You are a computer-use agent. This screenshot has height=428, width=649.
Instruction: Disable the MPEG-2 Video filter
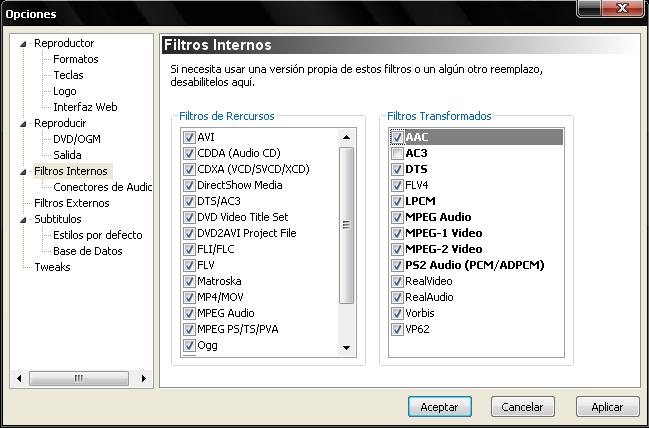[x=397, y=250]
